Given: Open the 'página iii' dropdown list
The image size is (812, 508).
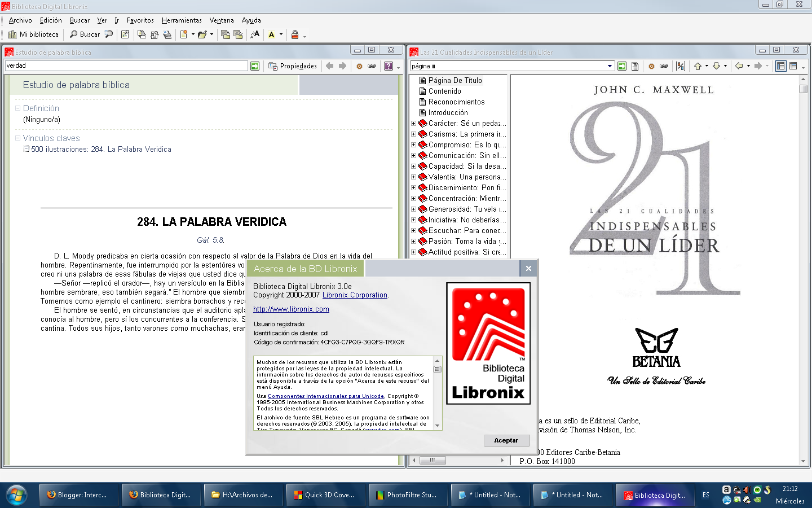Looking at the screenshot, I should [610, 65].
